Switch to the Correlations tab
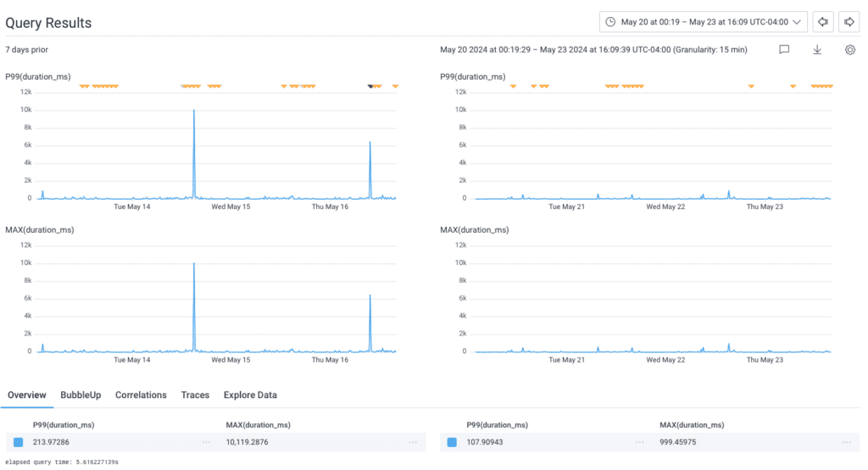This screenshot has height=470, width=868. (x=141, y=395)
